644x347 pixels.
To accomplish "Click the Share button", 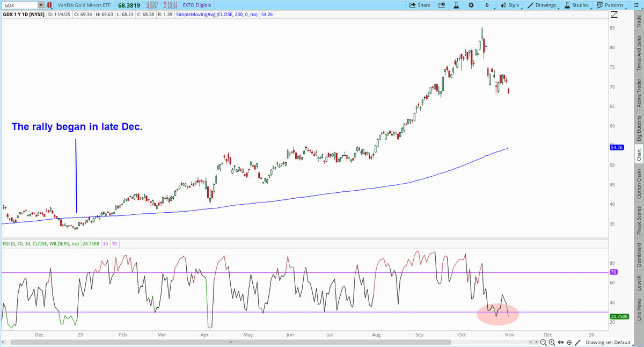I will [x=420, y=5].
